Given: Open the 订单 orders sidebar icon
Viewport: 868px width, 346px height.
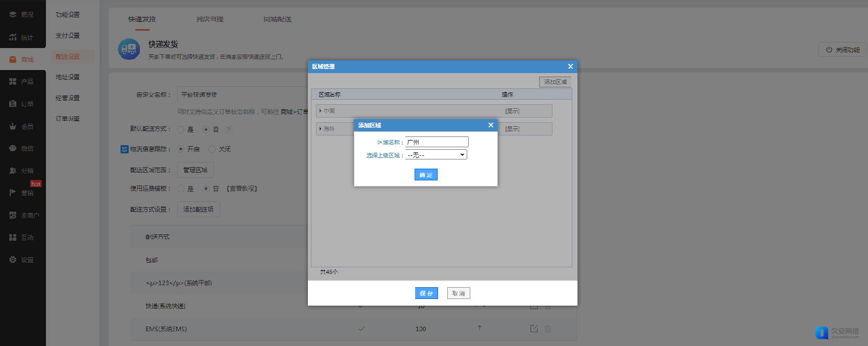Looking at the screenshot, I should (13, 104).
